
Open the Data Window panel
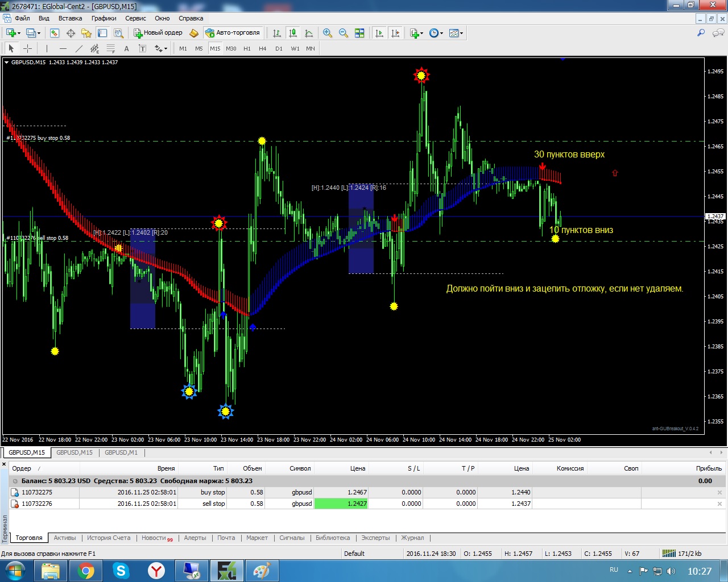[71, 33]
